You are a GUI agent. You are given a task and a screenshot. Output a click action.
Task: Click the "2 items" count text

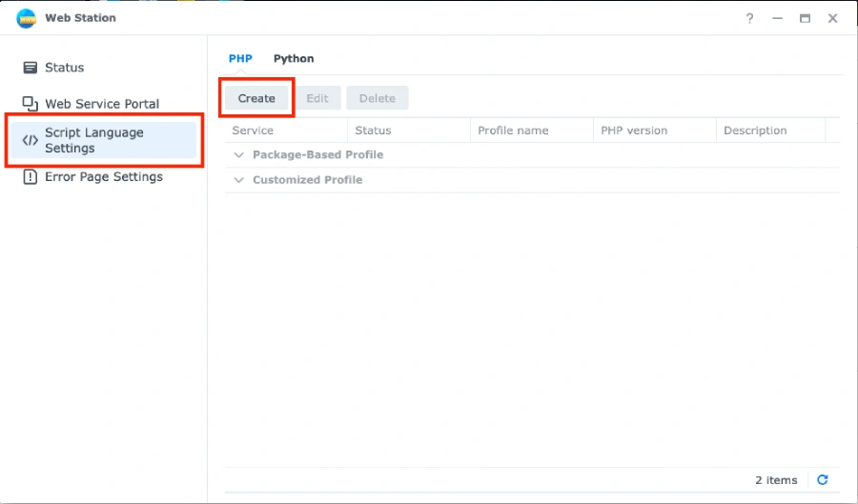(x=776, y=480)
